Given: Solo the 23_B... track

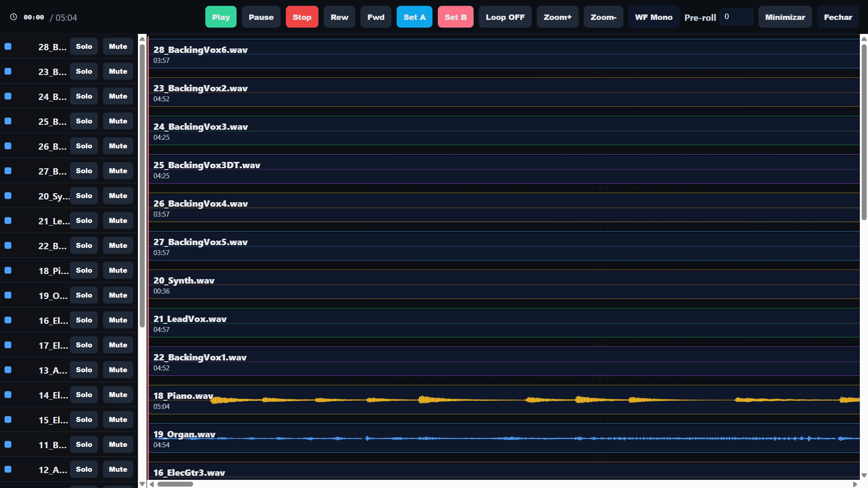Looking at the screenshot, I should [84, 71].
